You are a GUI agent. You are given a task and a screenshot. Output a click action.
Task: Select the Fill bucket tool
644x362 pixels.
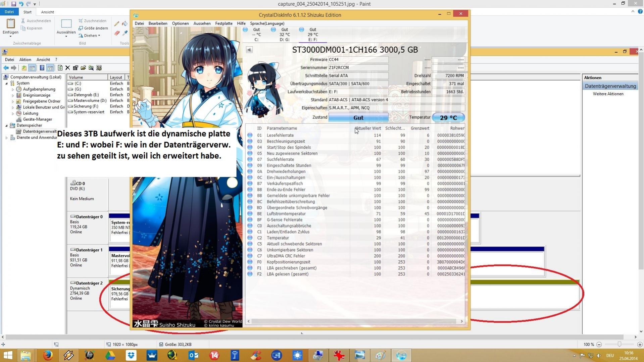(x=125, y=24)
